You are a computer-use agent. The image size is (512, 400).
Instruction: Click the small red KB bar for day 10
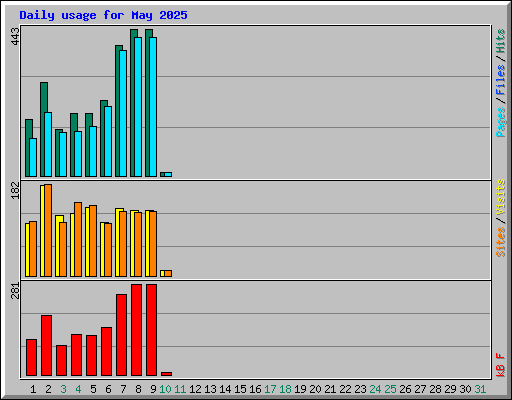(x=166, y=374)
